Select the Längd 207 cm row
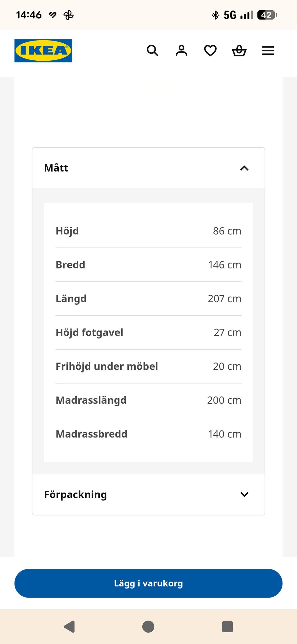This screenshot has height=644, width=297. pyautogui.click(x=148, y=298)
